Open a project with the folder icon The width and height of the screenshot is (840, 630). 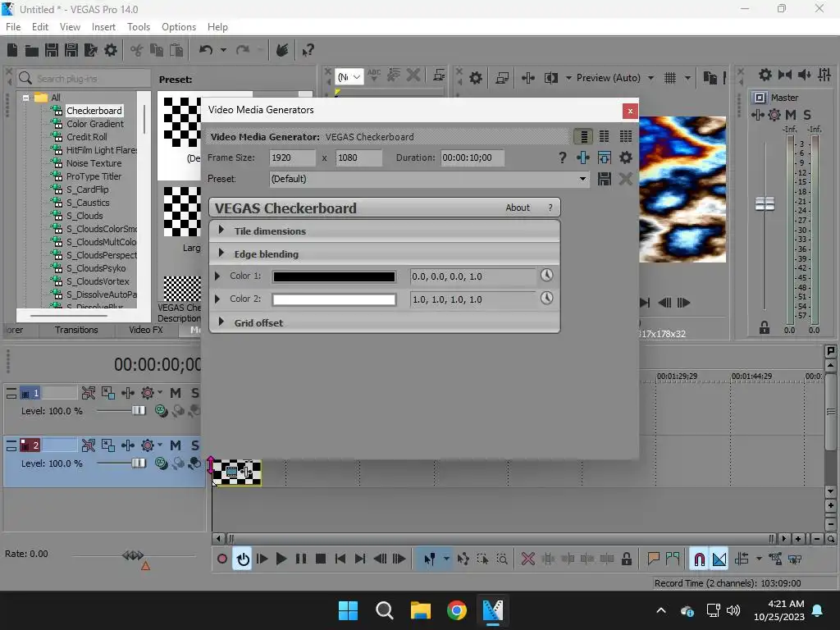[32, 50]
